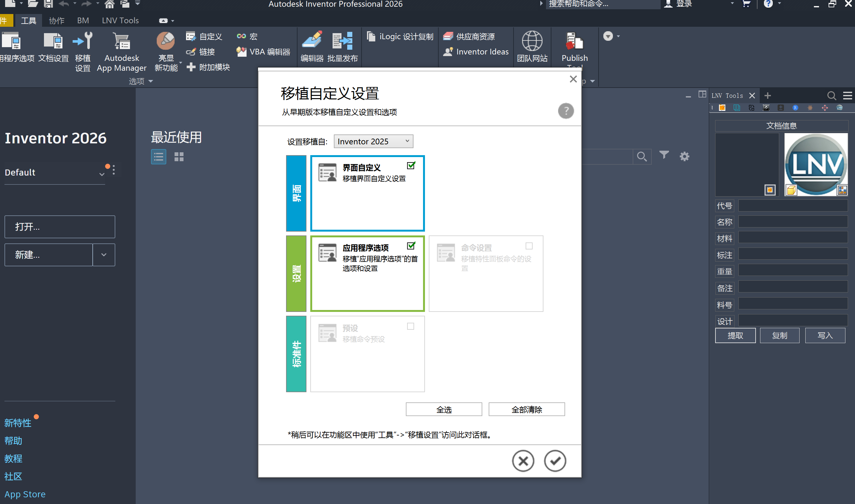Launch VBA Editor (VBA 编辑器)
The width and height of the screenshot is (855, 504).
263,52
